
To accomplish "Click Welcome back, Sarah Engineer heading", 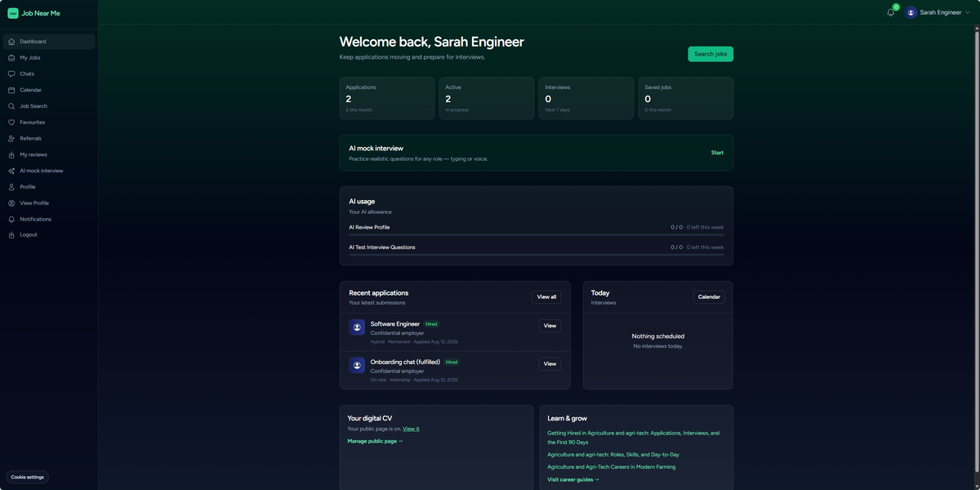I will pos(432,42).
